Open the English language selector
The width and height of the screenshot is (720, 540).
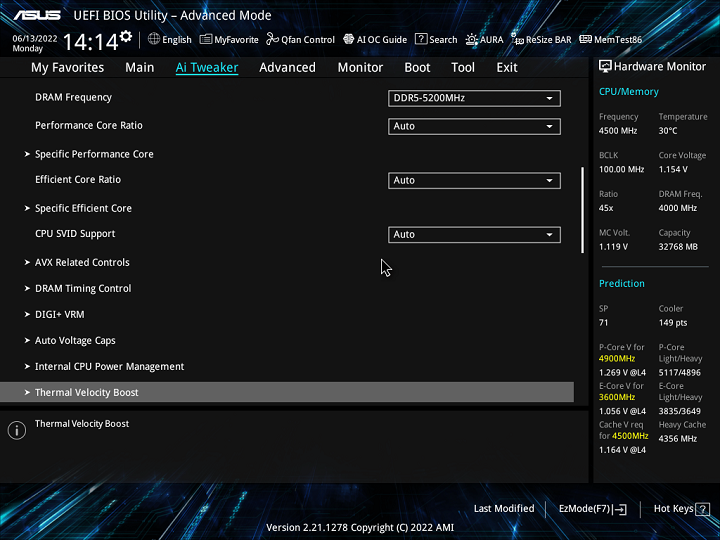click(169, 40)
